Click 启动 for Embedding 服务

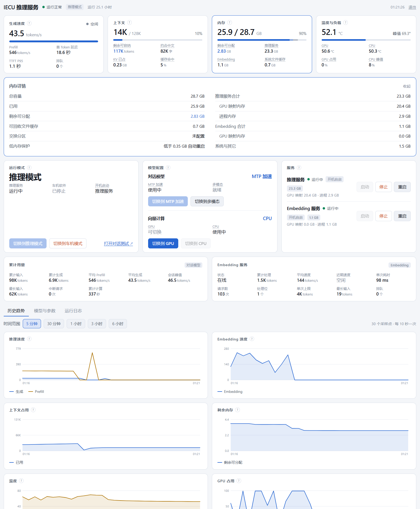coord(365,216)
